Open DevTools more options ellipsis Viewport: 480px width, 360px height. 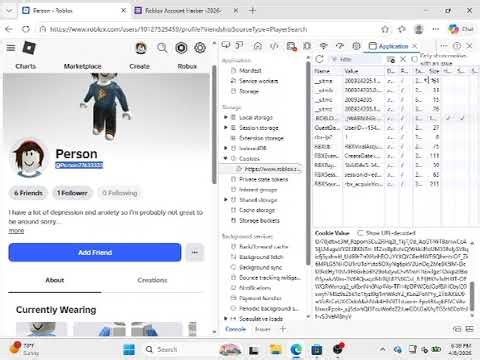[444, 46]
